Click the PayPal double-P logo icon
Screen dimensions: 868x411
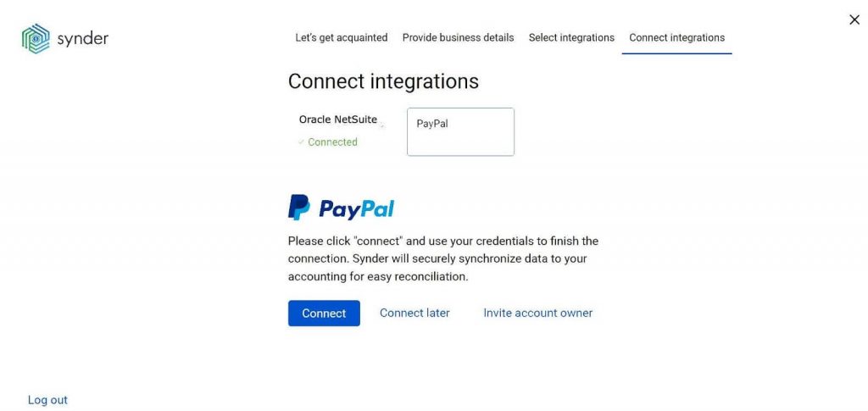coord(298,208)
